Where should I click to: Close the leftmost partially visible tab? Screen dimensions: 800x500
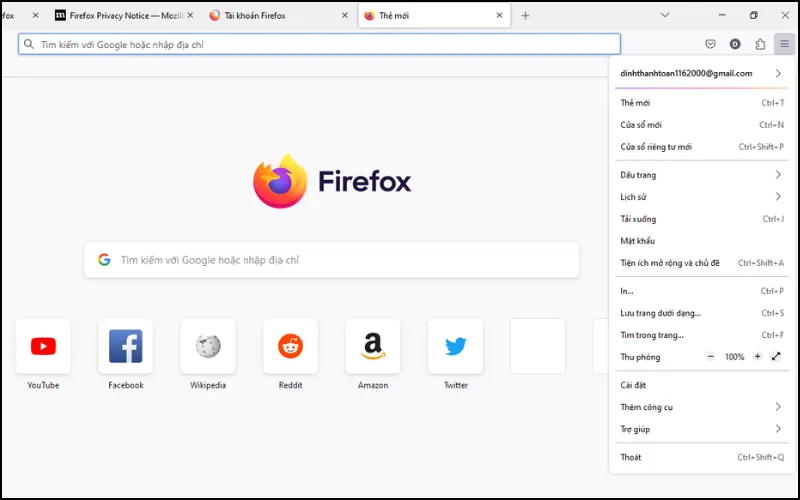coord(35,15)
